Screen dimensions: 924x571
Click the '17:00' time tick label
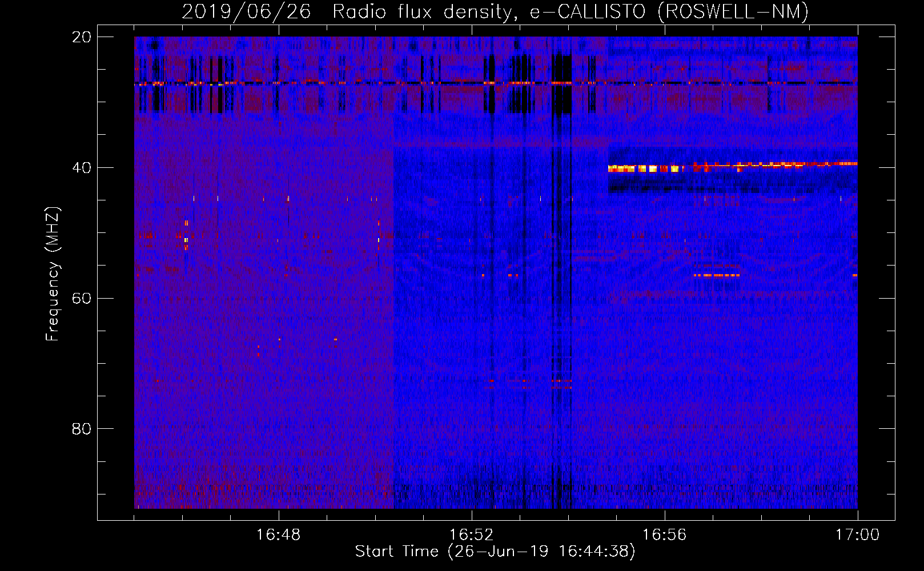point(858,535)
